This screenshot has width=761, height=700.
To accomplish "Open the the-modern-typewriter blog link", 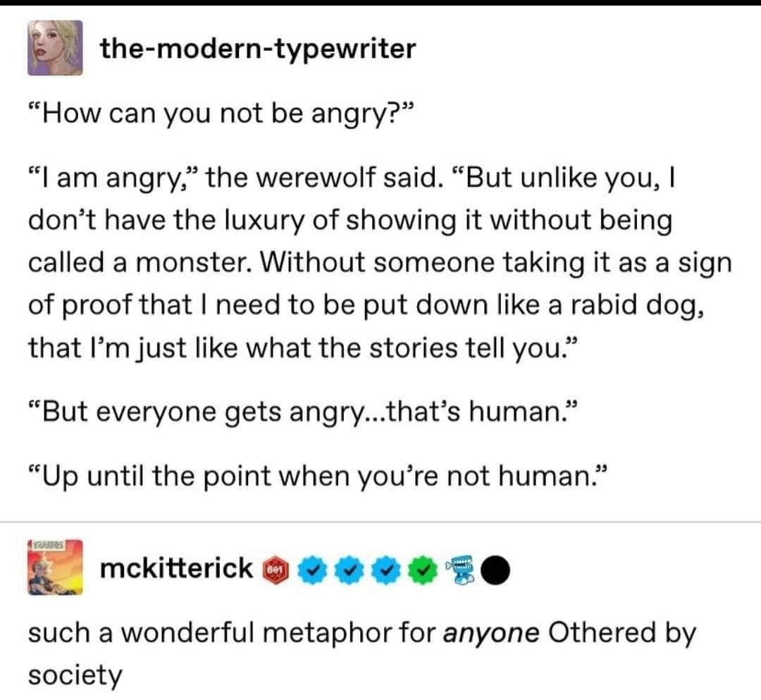I will pyautogui.click(x=258, y=49).
